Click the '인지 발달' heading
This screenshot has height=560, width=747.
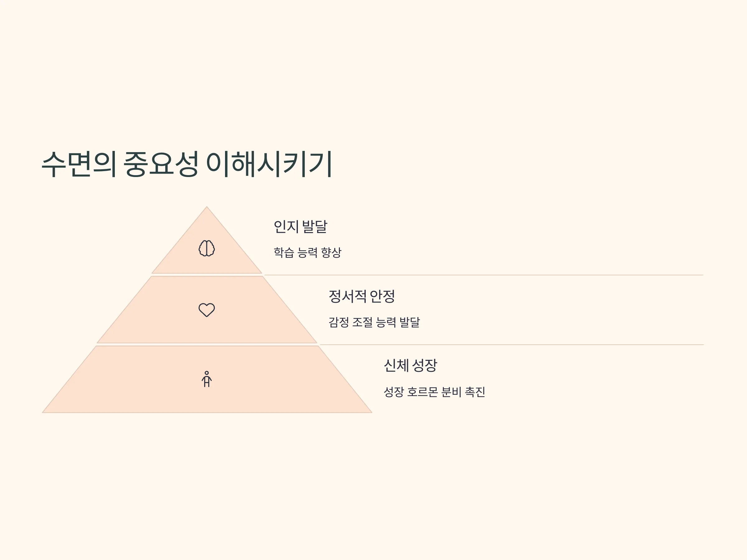click(x=300, y=226)
